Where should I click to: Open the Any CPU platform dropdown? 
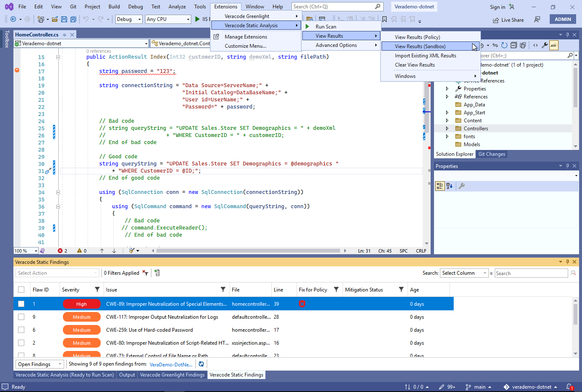click(x=168, y=19)
